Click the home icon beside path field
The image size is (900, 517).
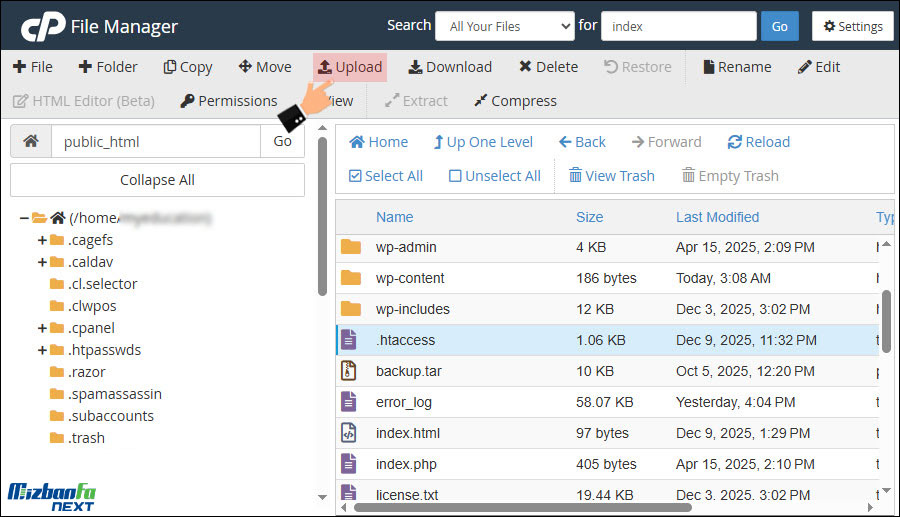[x=31, y=142]
